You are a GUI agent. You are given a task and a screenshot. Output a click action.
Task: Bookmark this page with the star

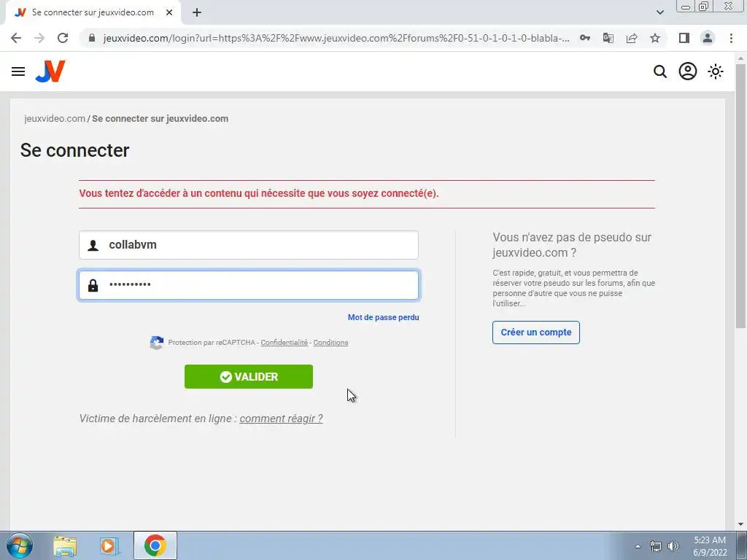click(x=655, y=38)
